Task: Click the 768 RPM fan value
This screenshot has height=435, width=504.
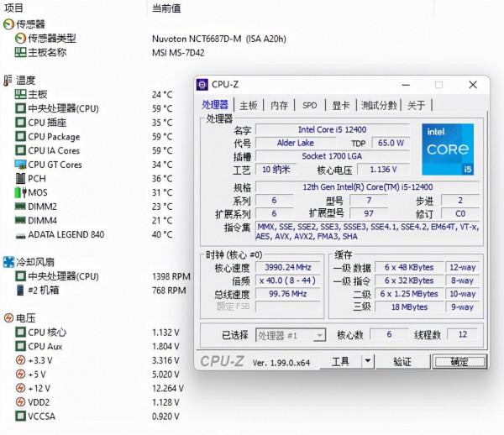Action: click(x=169, y=291)
